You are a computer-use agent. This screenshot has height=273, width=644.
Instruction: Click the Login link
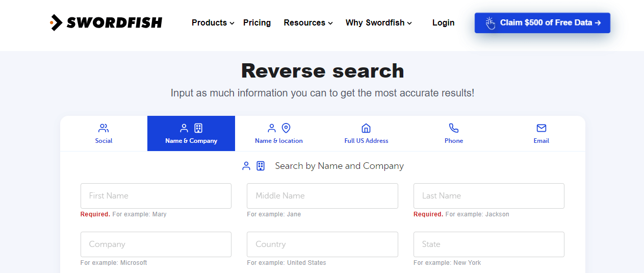point(443,23)
